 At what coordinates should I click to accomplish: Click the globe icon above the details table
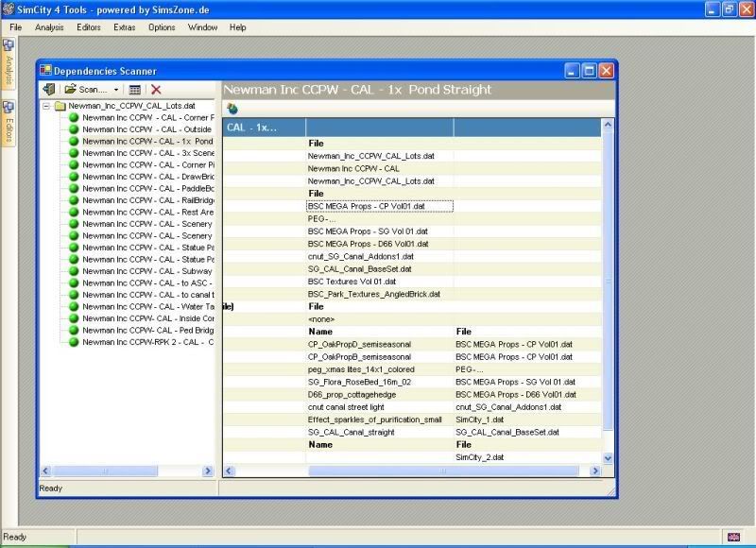pyautogui.click(x=232, y=109)
